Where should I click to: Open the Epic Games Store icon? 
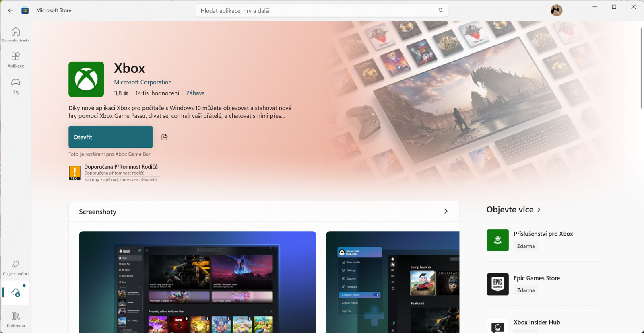click(x=497, y=284)
